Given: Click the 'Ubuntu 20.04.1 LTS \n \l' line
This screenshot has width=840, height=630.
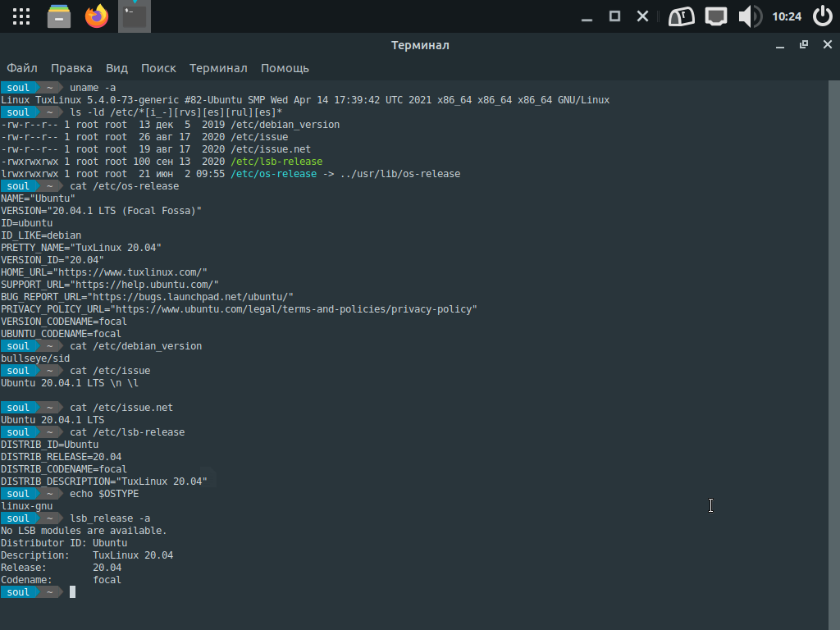Looking at the screenshot, I should 70,383.
